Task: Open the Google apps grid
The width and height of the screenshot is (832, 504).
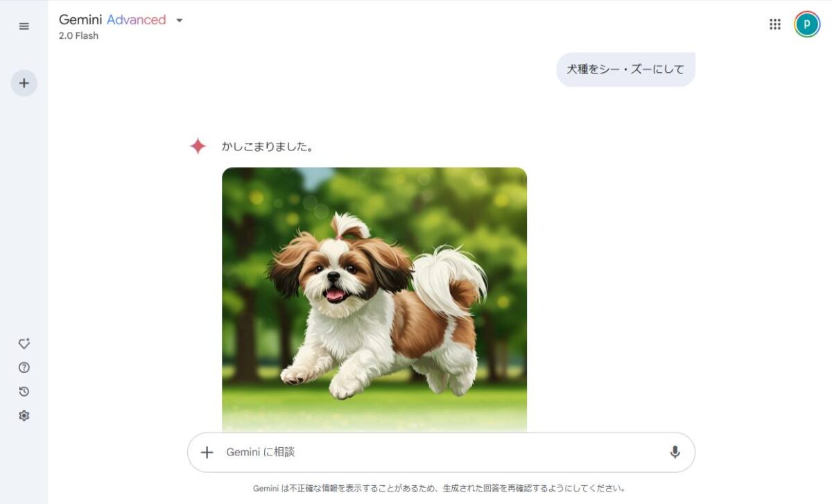Action: coord(775,24)
